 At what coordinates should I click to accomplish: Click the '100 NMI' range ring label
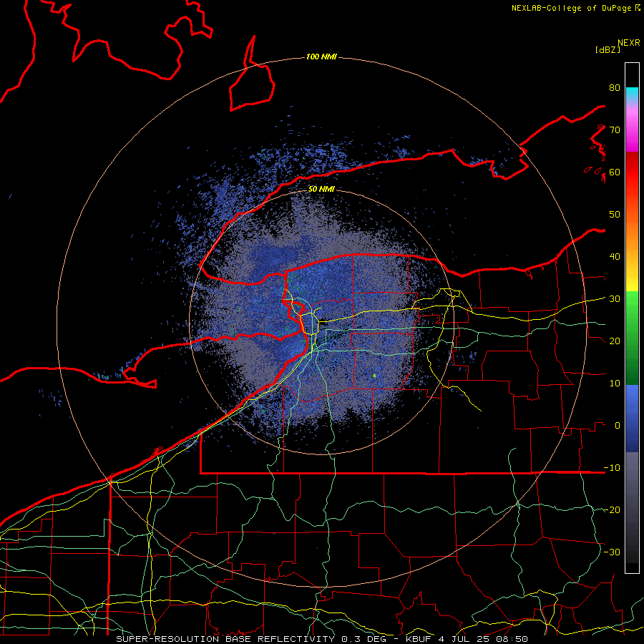pyautogui.click(x=321, y=57)
